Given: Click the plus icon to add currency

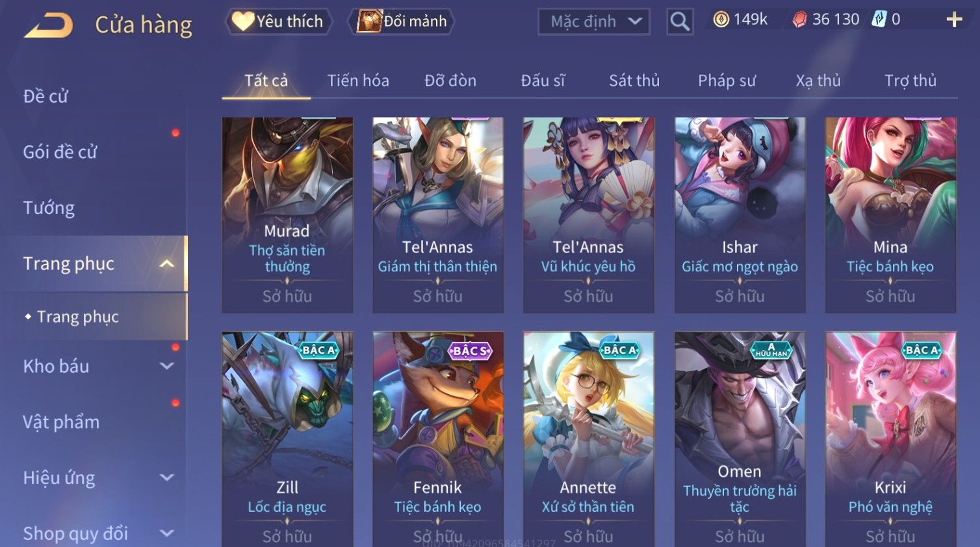Looking at the screenshot, I should [954, 20].
